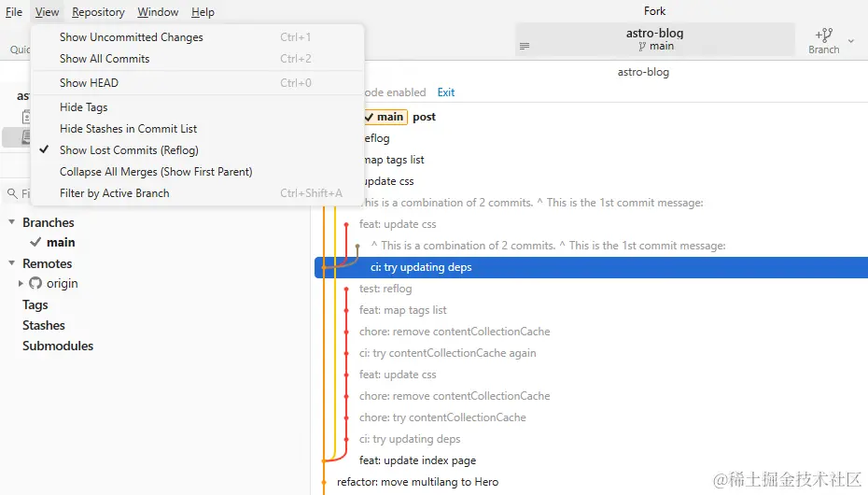Open the File menu
This screenshot has height=495, width=868.
(14, 11)
